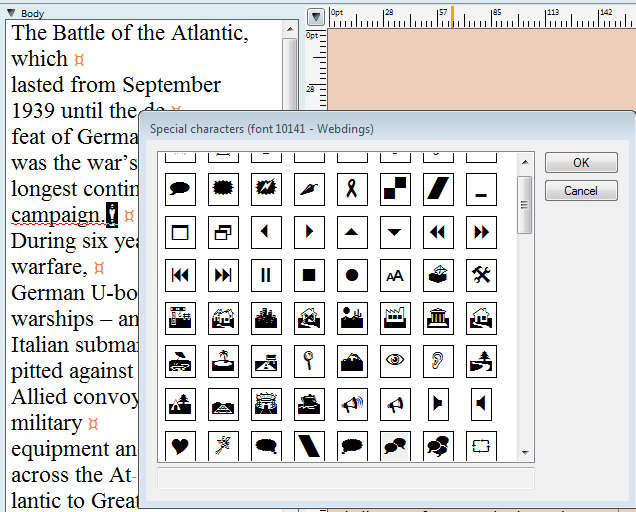Screen dimensions: 636x512
Task: Choose the rewind double-arrow character
Action: pos(438,232)
